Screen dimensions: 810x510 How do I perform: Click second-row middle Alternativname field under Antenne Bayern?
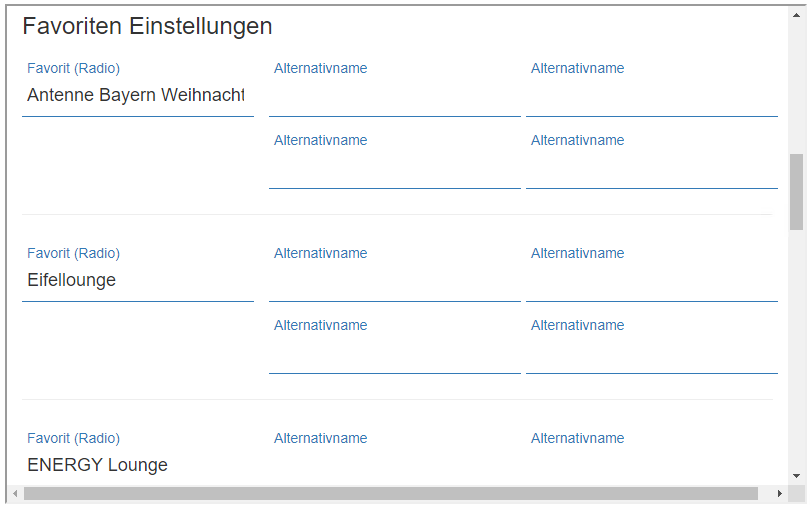394,170
